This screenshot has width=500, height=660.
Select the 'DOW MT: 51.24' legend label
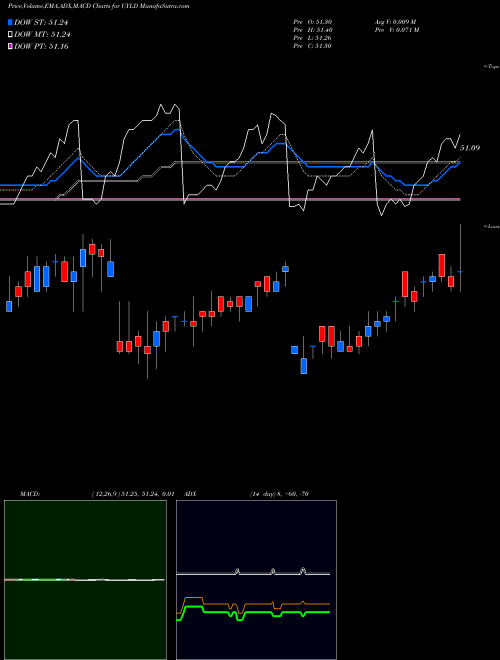42,35
